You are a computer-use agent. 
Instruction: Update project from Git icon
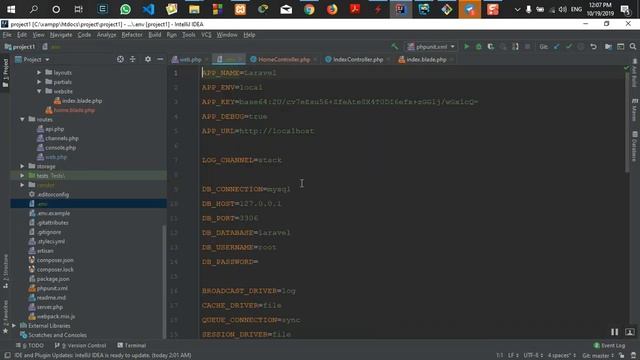click(x=556, y=47)
